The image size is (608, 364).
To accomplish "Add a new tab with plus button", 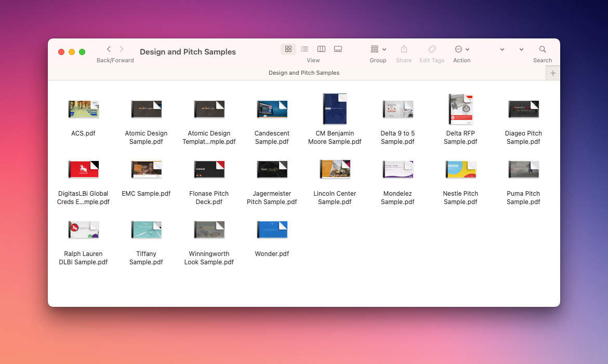I will (553, 73).
